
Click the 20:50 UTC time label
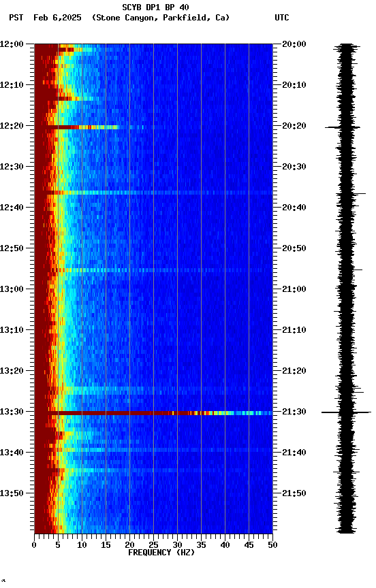pos(294,248)
